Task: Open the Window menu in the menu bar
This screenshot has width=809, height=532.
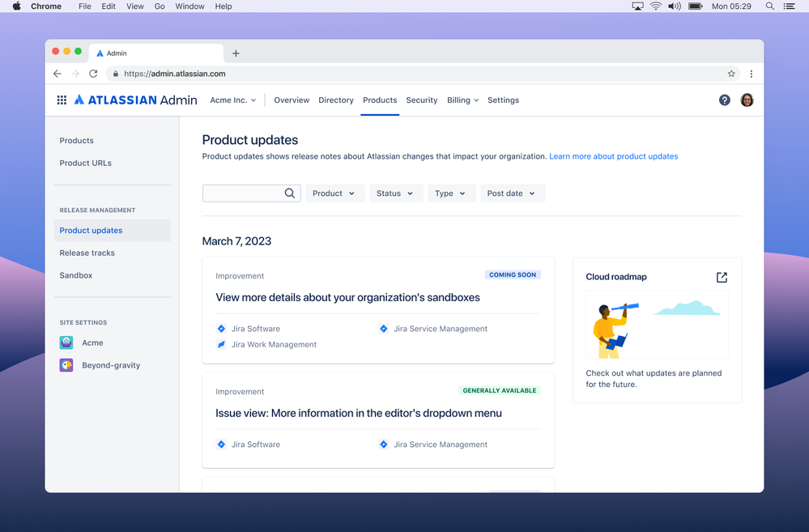Action: 189,6
